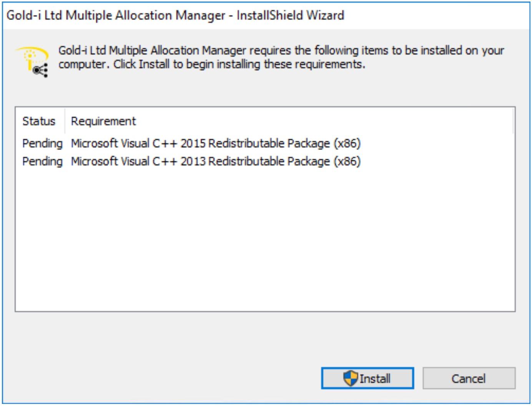Click Pending status of the 2013 package
The width and height of the screenshot is (532, 407).
[x=42, y=161]
